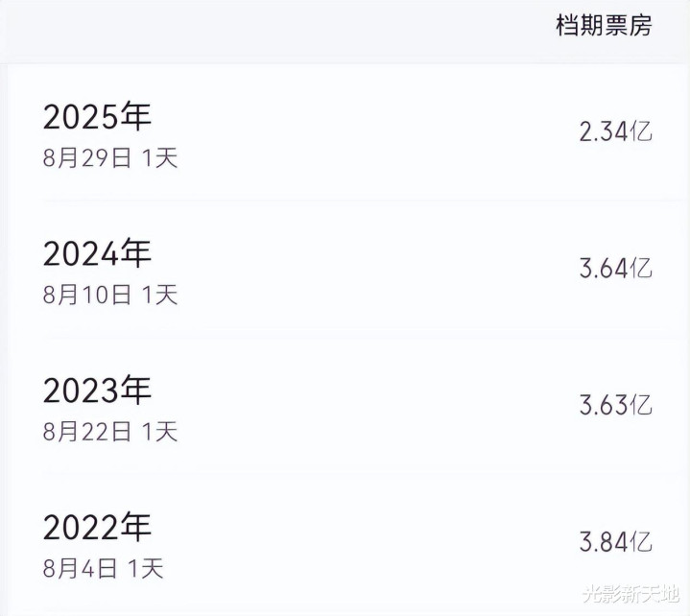Tap the 3.64亿 box office value

click(615, 269)
